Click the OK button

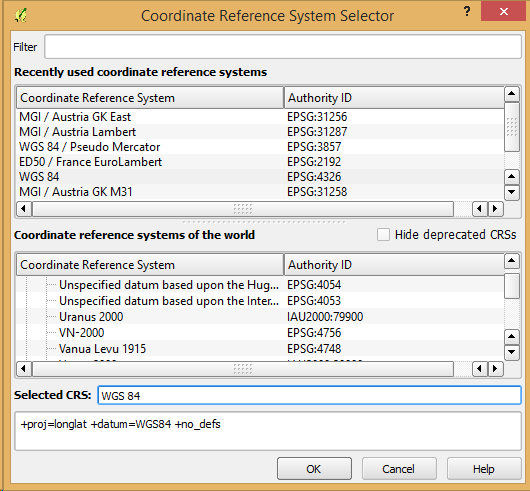click(314, 469)
